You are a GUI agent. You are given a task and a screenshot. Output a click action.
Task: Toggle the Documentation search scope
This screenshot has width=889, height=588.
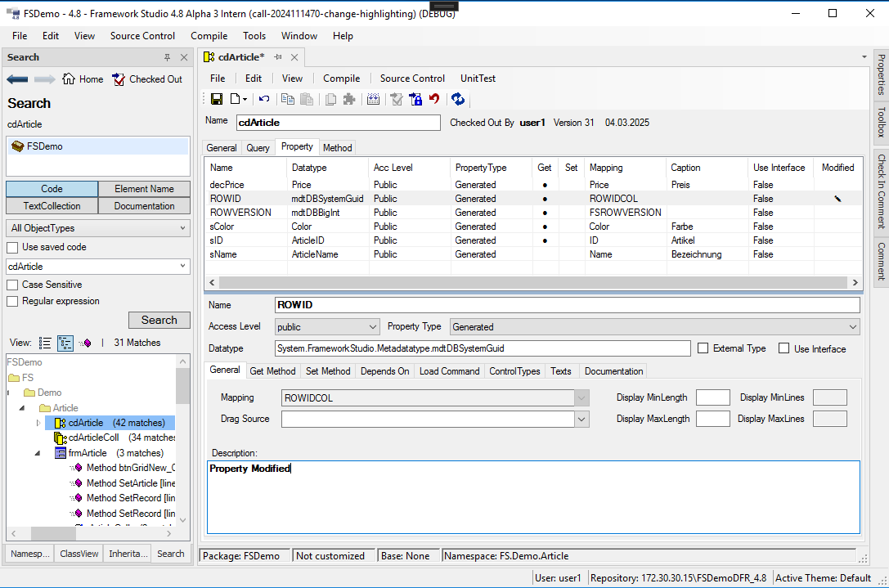(x=144, y=206)
